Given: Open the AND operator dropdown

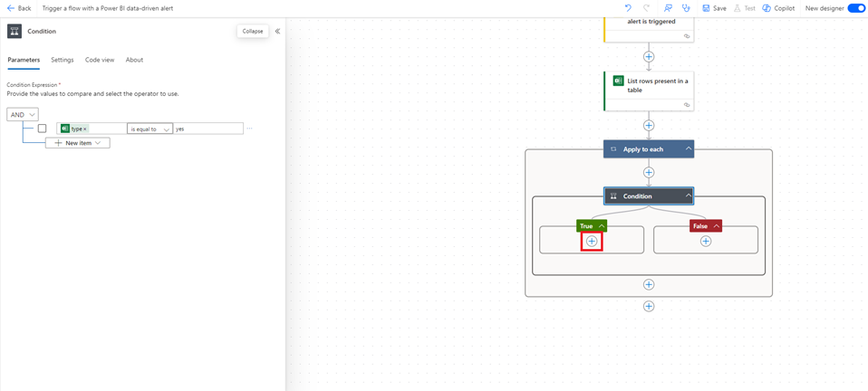Looking at the screenshot, I should click(x=23, y=115).
